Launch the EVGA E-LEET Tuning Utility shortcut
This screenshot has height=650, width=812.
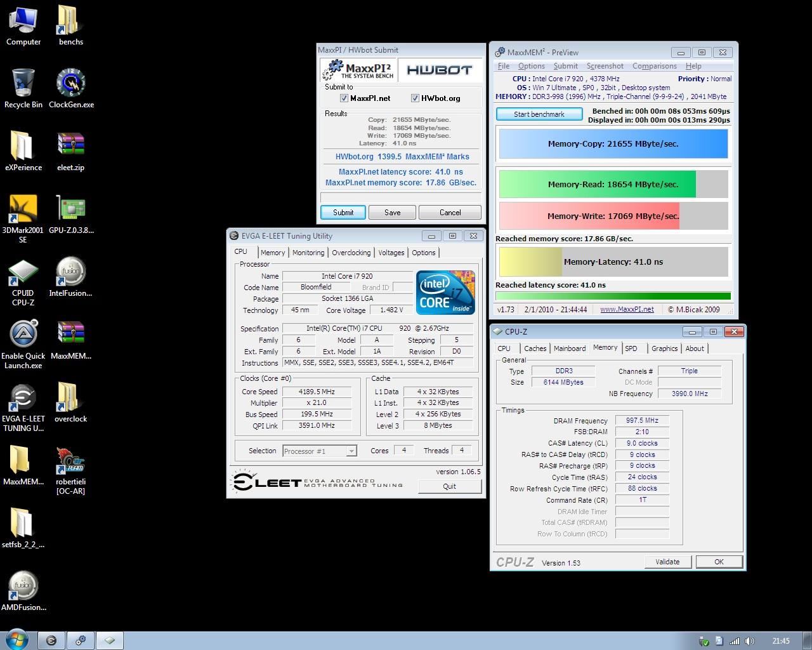coord(23,407)
